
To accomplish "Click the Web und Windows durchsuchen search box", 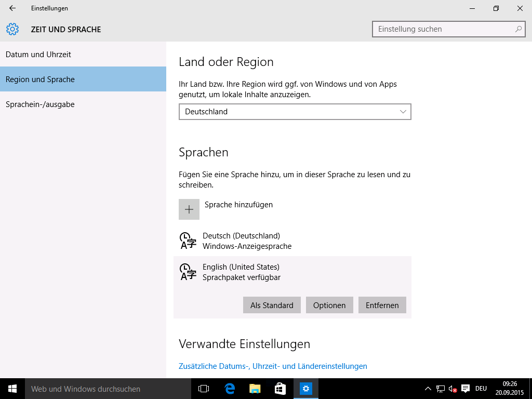I will tap(108, 389).
